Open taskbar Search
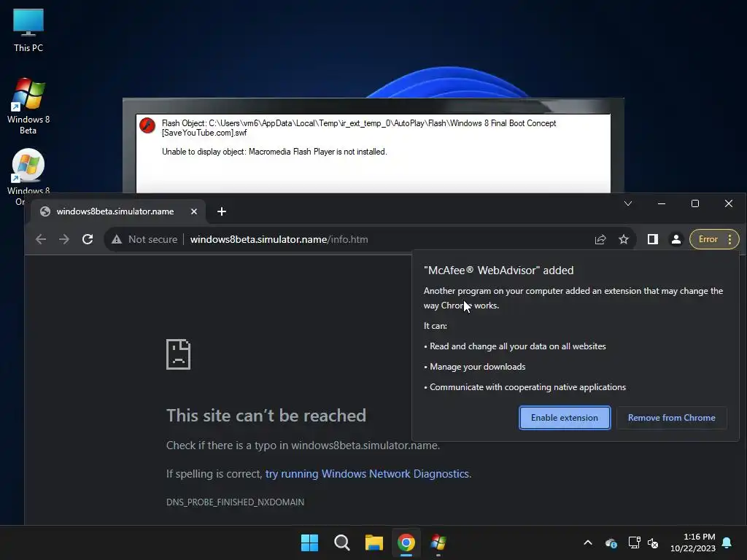Screen dimensions: 747x560 point(341,542)
